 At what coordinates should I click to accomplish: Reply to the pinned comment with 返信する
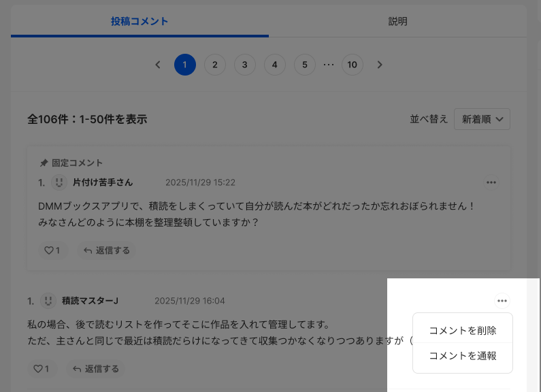tap(106, 250)
